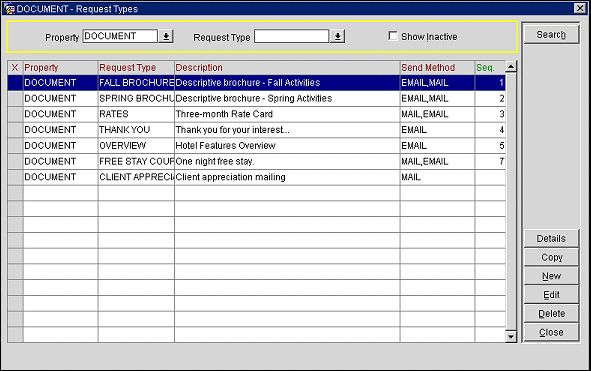Viewport: 591px width, 371px height.
Task: Select the THANK YOU request type row
Action: point(256,130)
